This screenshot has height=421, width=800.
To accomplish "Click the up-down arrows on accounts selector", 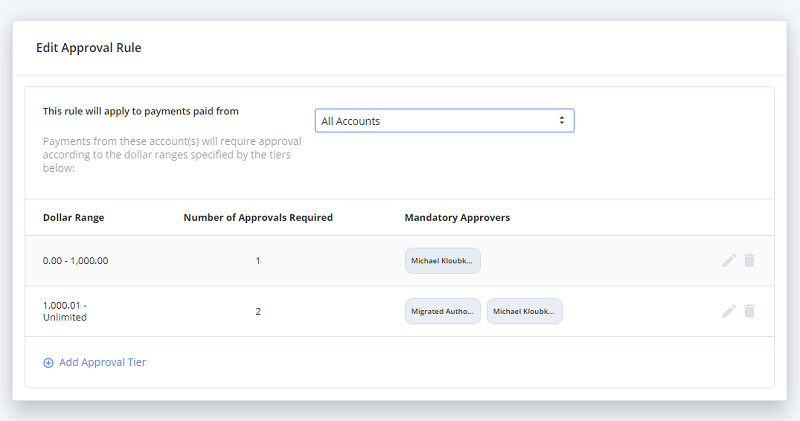I will click(x=562, y=120).
